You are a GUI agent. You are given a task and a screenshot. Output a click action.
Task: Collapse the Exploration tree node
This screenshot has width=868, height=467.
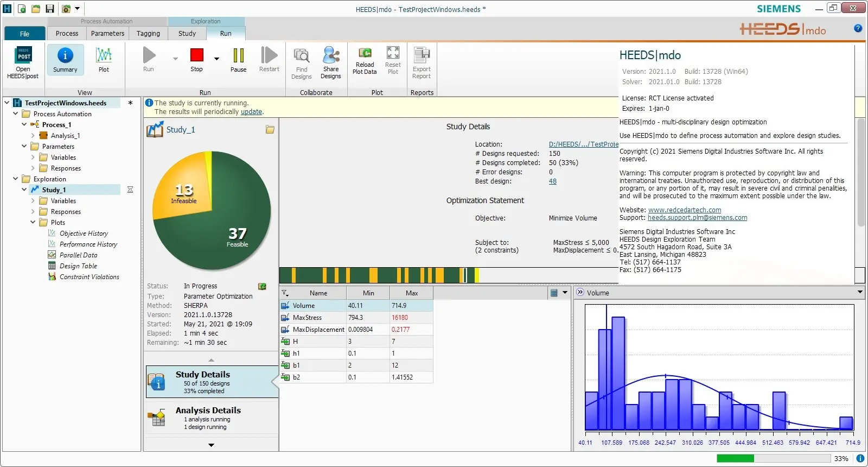point(15,179)
